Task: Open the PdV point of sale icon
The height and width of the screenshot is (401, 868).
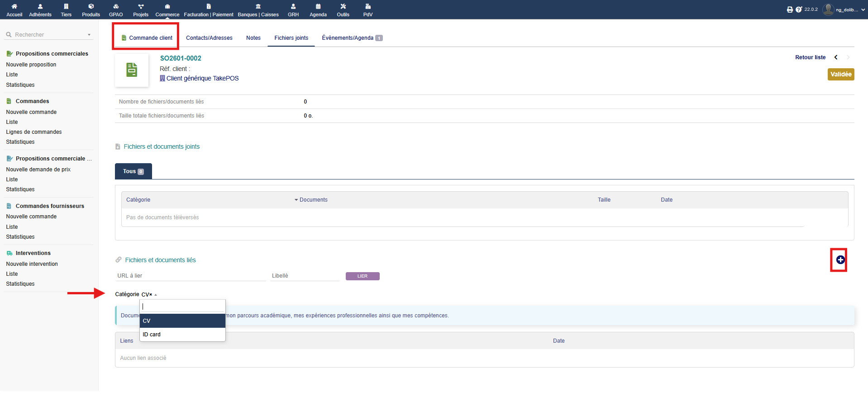Action: point(368,6)
